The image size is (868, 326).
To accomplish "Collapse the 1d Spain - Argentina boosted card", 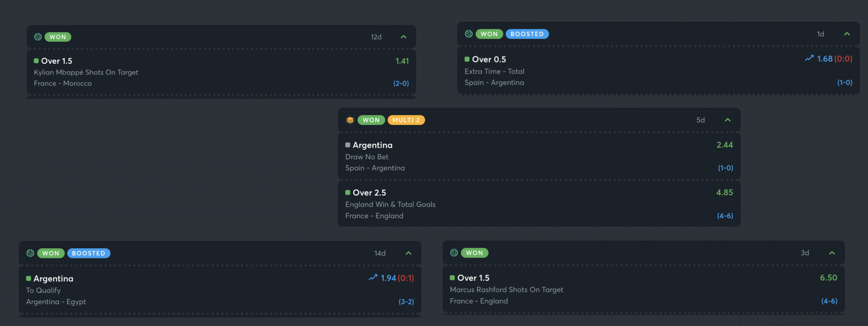I will [847, 34].
